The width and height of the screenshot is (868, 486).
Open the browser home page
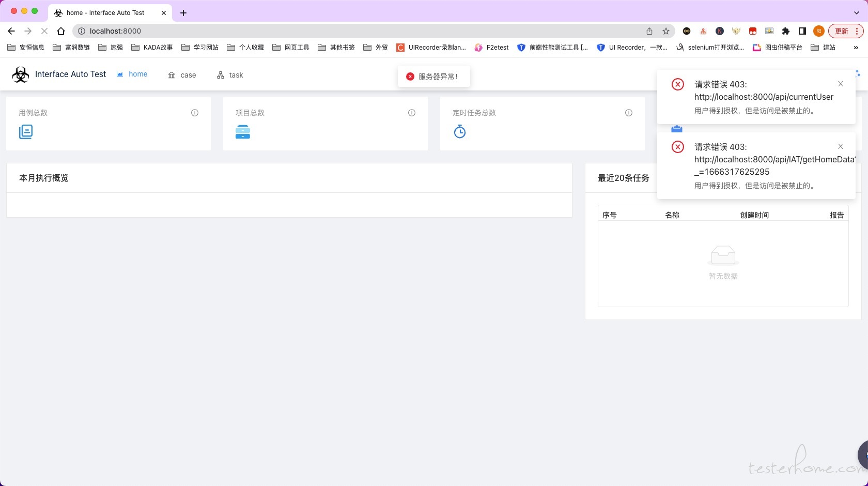coord(61,31)
